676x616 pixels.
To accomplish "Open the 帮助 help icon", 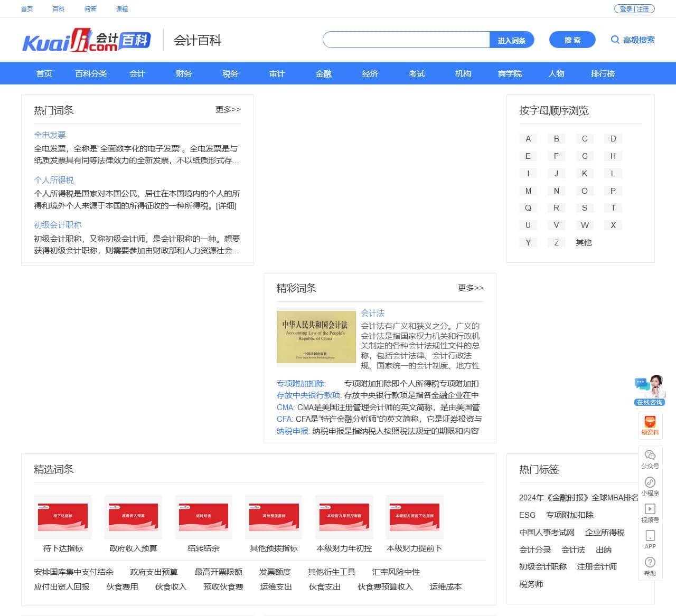I will coord(650,563).
